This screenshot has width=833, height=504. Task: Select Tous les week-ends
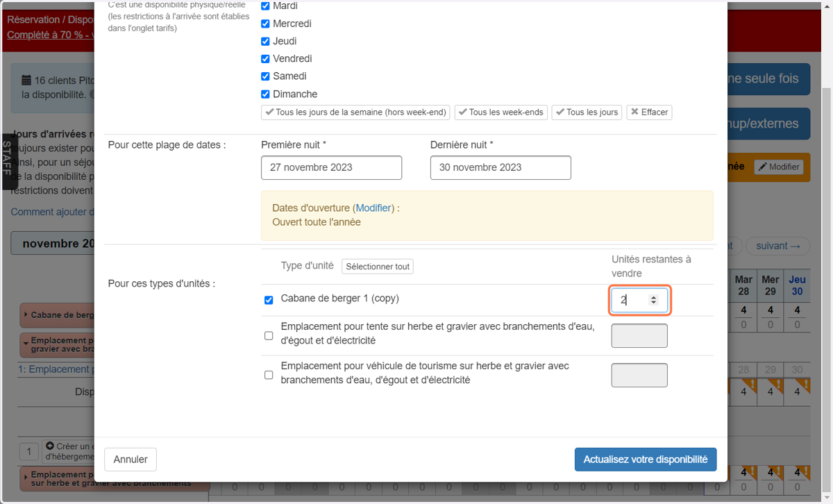501,112
